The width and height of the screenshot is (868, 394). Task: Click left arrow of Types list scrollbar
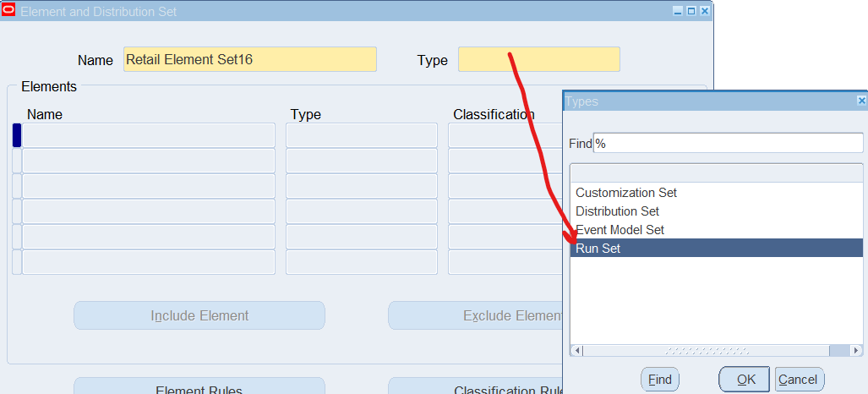(578, 350)
